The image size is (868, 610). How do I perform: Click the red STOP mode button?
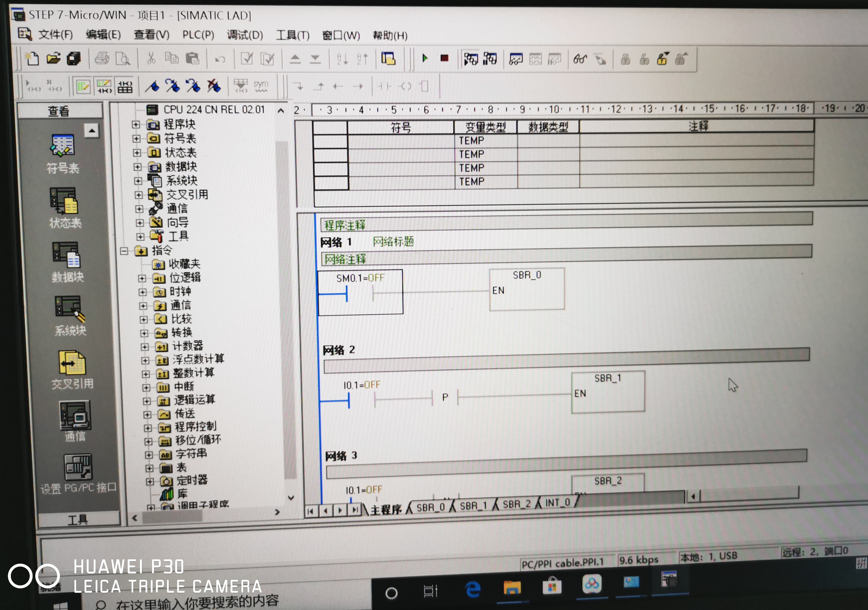444,58
